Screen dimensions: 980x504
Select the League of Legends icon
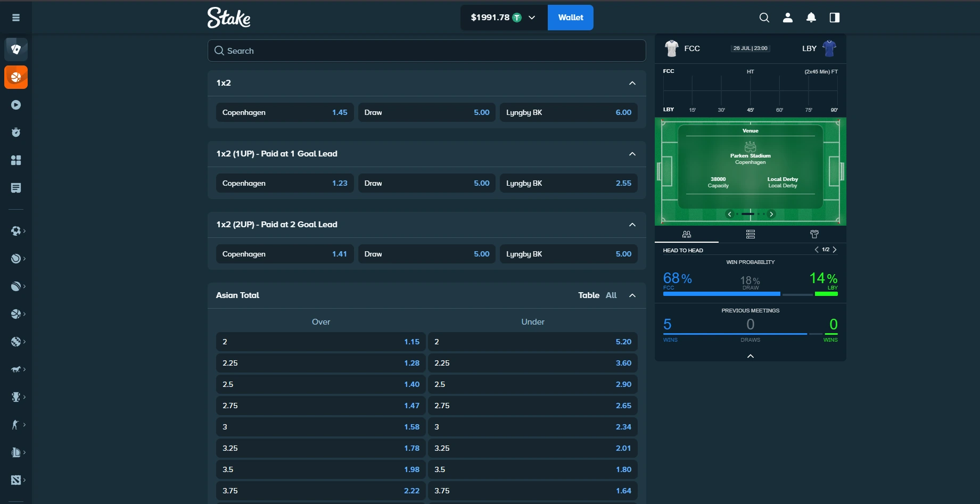pyautogui.click(x=16, y=452)
